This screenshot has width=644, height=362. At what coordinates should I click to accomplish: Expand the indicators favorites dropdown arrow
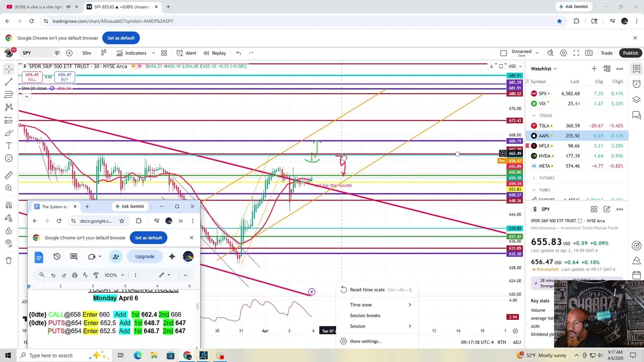[x=153, y=53]
